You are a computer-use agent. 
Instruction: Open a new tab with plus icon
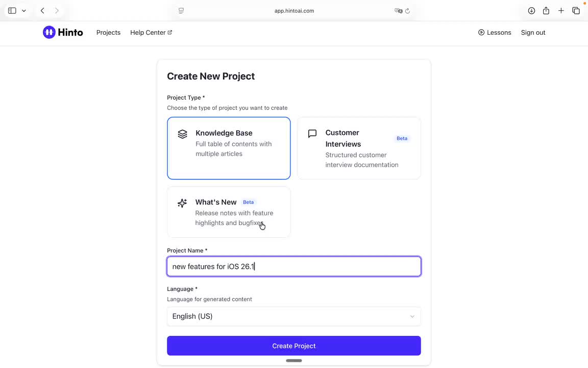point(561,11)
